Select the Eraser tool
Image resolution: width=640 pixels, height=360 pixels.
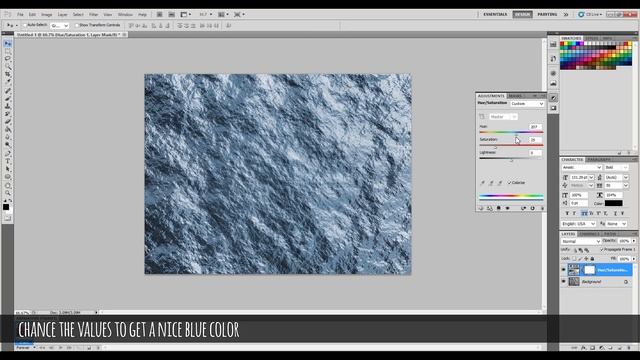coord(7,122)
